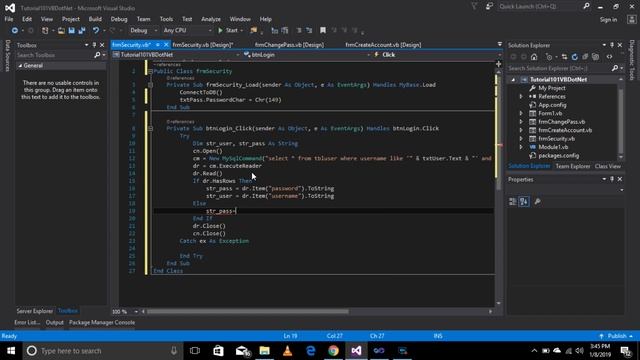Click the Home icon in Solution Explorer
The height and width of the screenshot is (360, 640).
(534, 57)
